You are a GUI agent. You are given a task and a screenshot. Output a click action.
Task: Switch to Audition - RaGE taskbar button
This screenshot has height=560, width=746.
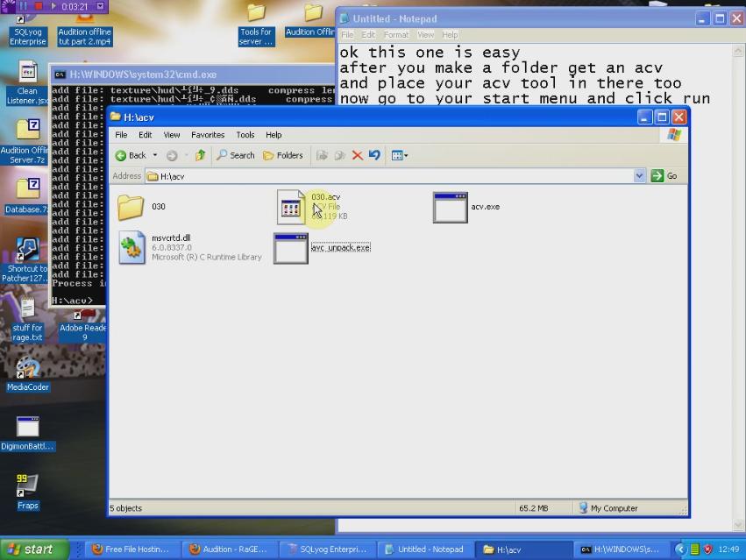click(x=231, y=549)
